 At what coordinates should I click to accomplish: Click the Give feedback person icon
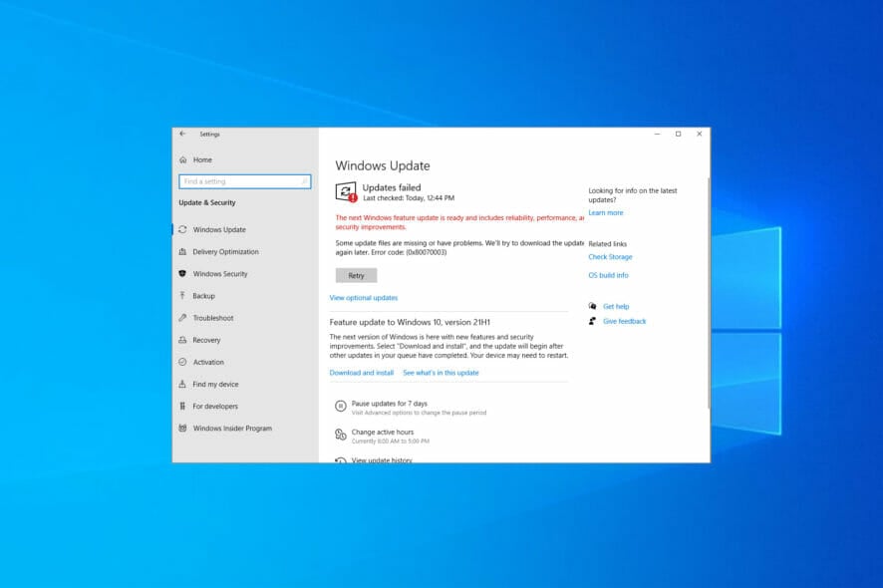592,321
